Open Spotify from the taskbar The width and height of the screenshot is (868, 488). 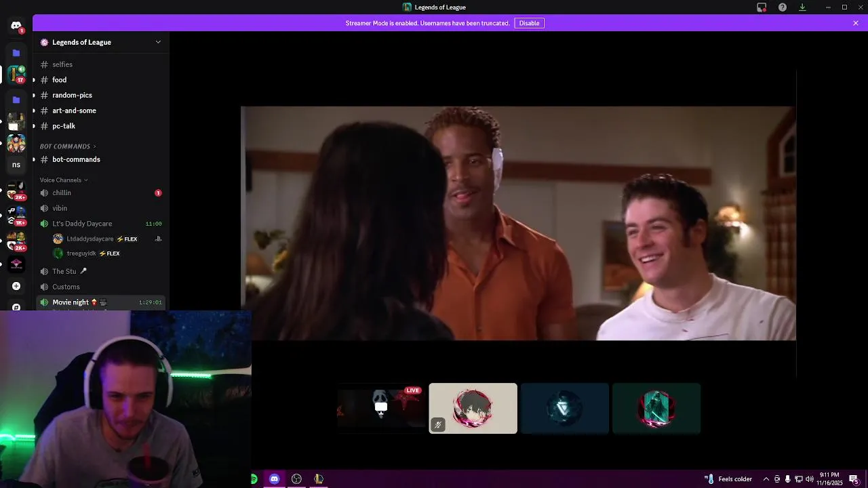click(x=254, y=479)
